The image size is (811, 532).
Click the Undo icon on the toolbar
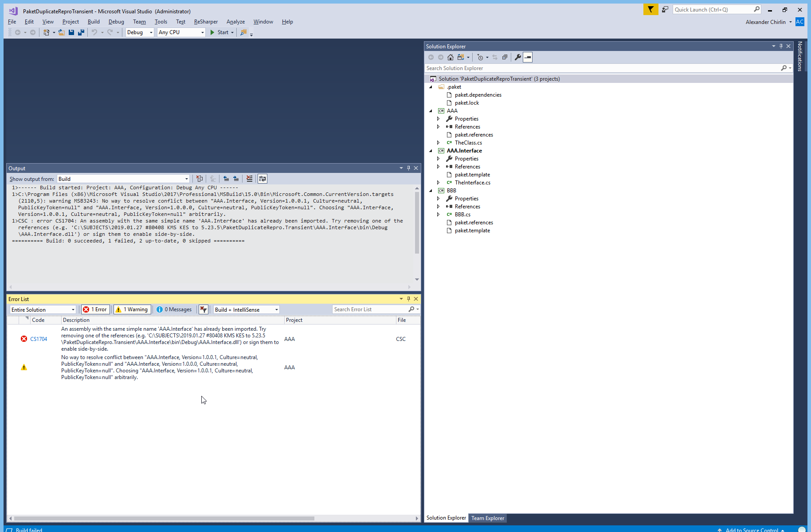94,32
